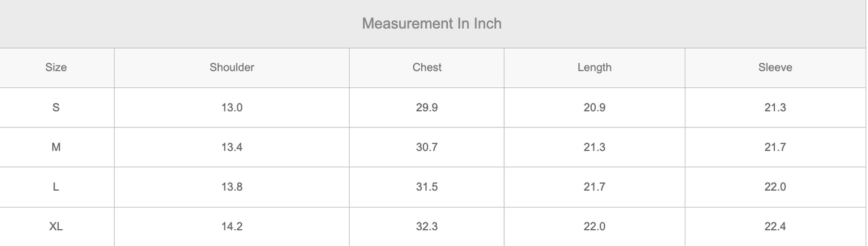Click the Measurement In Inch title
This screenshot has width=868, height=246.
(x=431, y=24)
